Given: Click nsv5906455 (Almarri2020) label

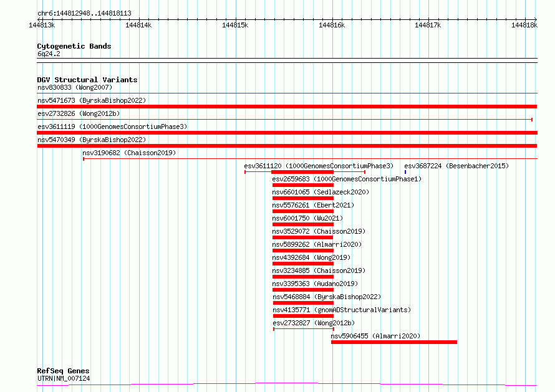Looking at the screenshot, I should [x=375, y=336].
